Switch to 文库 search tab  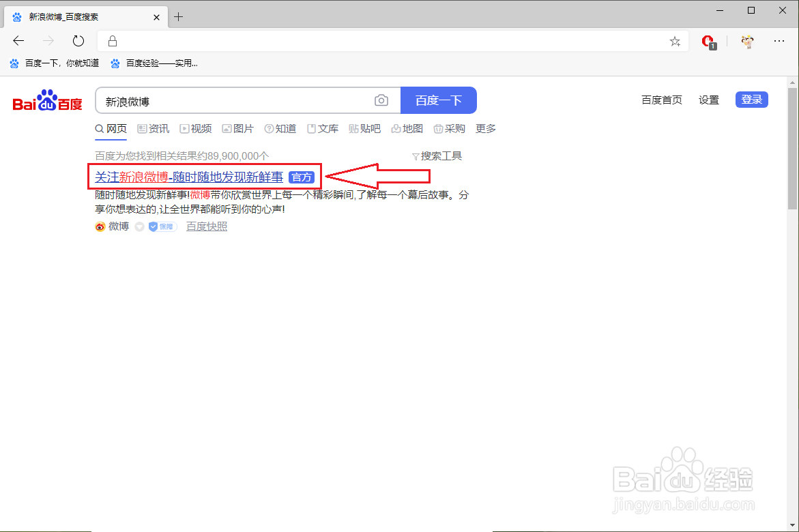click(x=323, y=129)
